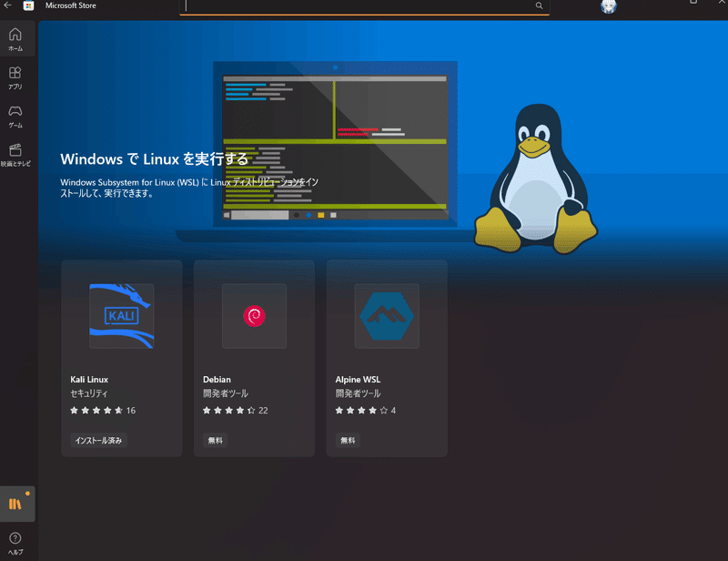Image resolution: width=728 pixels, height=561 pixels.
Task: Go to the Home (ホーム) sidebar item
Action: [17, 39]
